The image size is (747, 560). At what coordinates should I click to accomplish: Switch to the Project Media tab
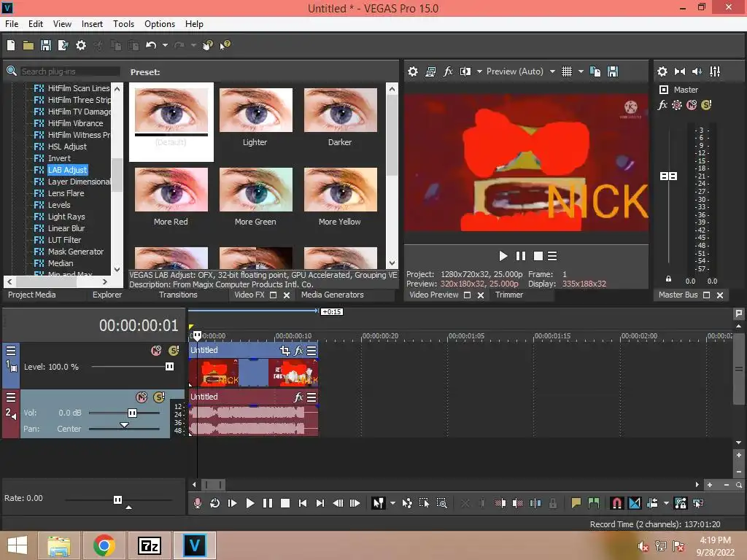click(32, 295)
